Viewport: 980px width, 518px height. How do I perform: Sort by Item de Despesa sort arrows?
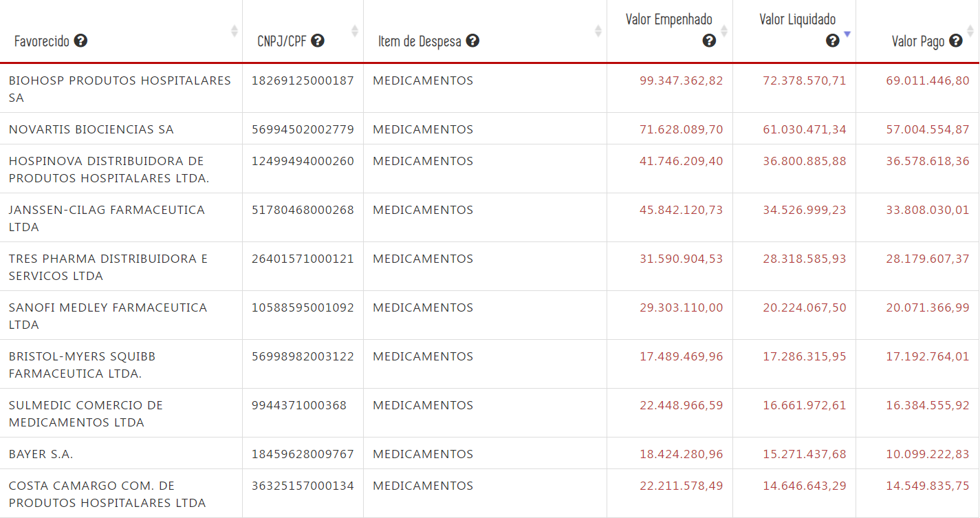[x=598, y=31]
